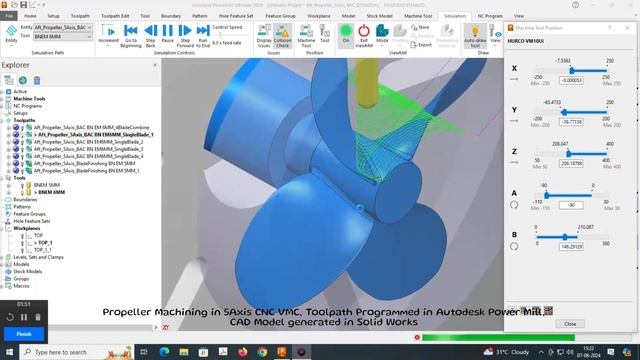Open Microsoft Edge from taskbar

click(x=164, y=352)
